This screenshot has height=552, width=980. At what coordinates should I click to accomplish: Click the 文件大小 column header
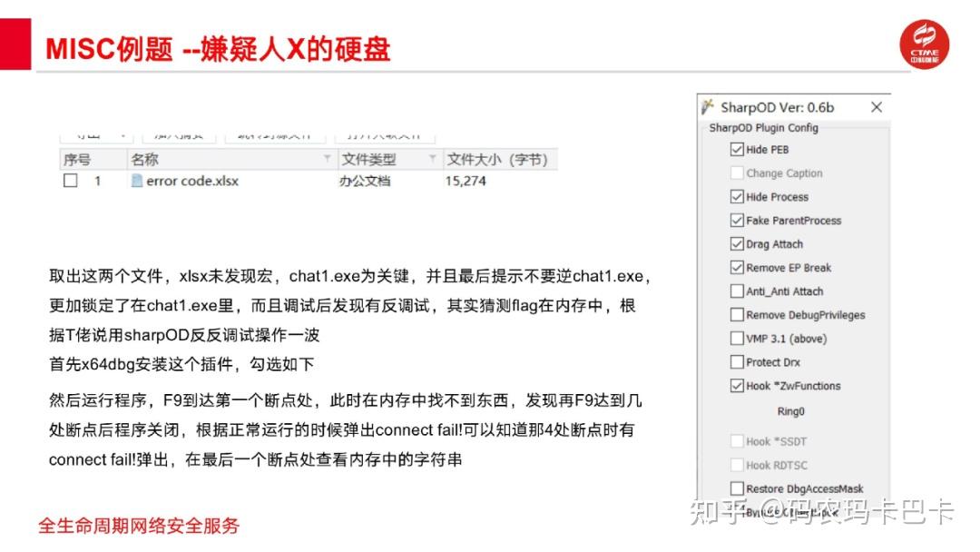click(499, 160)
